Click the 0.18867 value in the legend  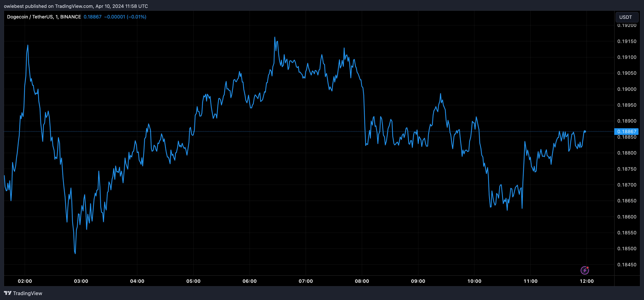[93, 17]
